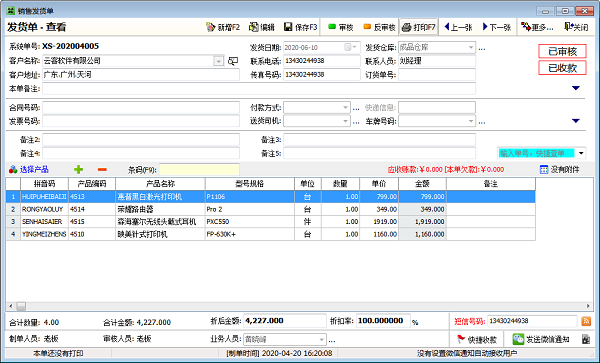Screen dimensions: 600x363
Task: Open the 车牌号码 dropdown
Action: click(471, 121)
